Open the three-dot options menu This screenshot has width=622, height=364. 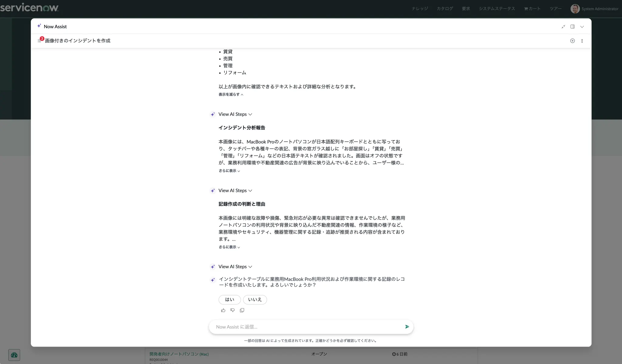tap(582, 41)
